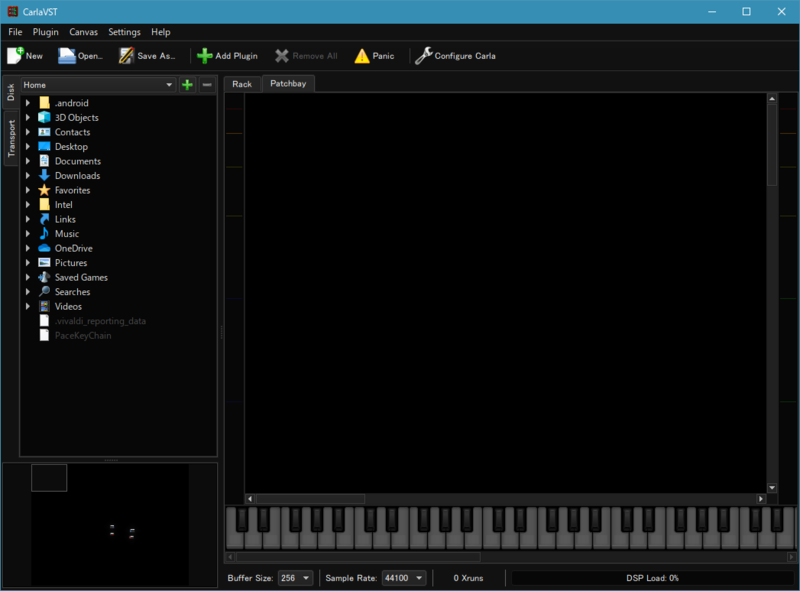This screenshot has height=591, width=800.
Task: Click the patchbay scroll up arrow
Action: (x=772, y=98)
